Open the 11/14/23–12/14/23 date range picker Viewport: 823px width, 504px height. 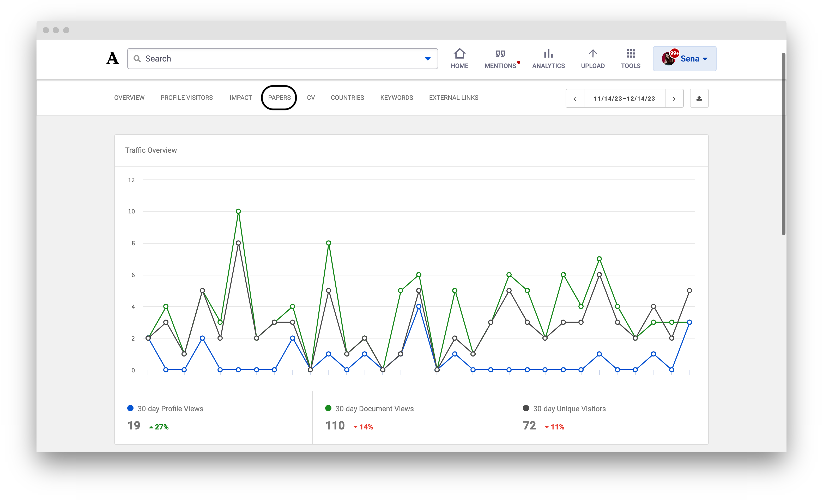[x=624, y=99]
